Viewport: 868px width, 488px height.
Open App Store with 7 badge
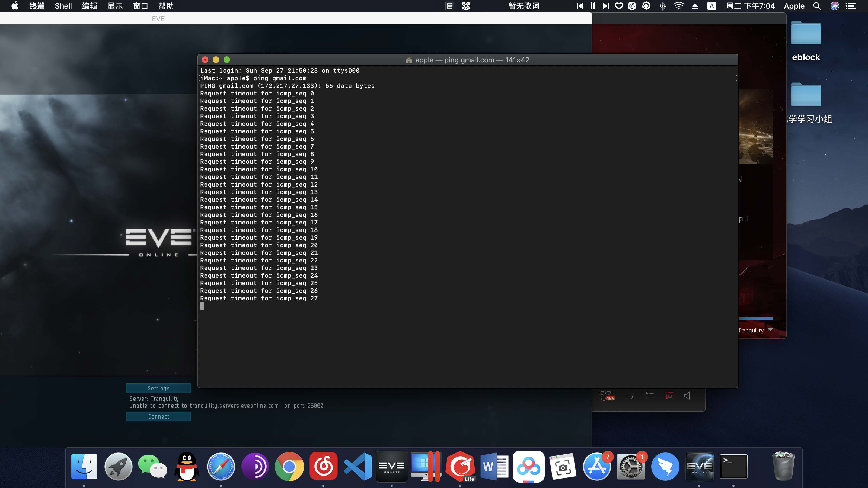point(597,466)
